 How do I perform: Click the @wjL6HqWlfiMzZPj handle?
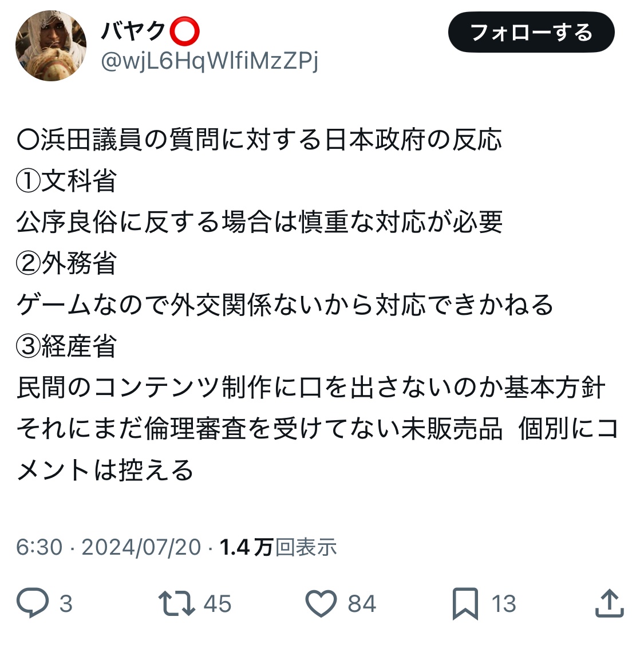pos(210,62)
